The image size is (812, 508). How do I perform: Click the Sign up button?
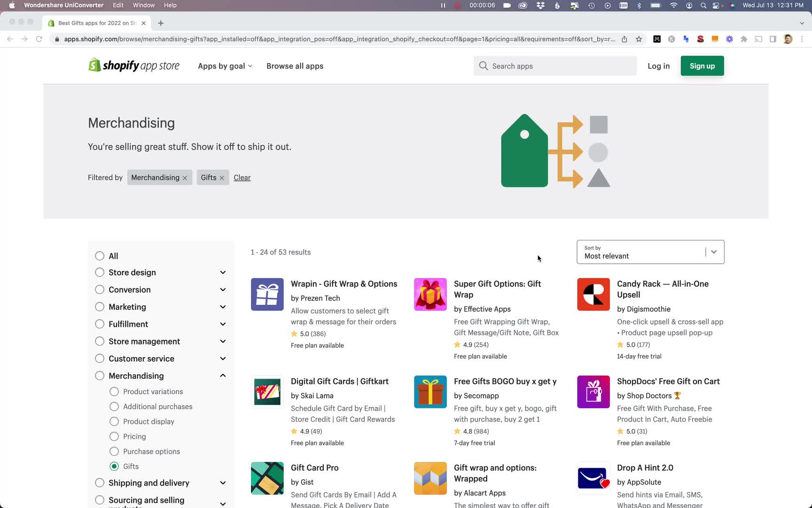(x=702, y=66)
